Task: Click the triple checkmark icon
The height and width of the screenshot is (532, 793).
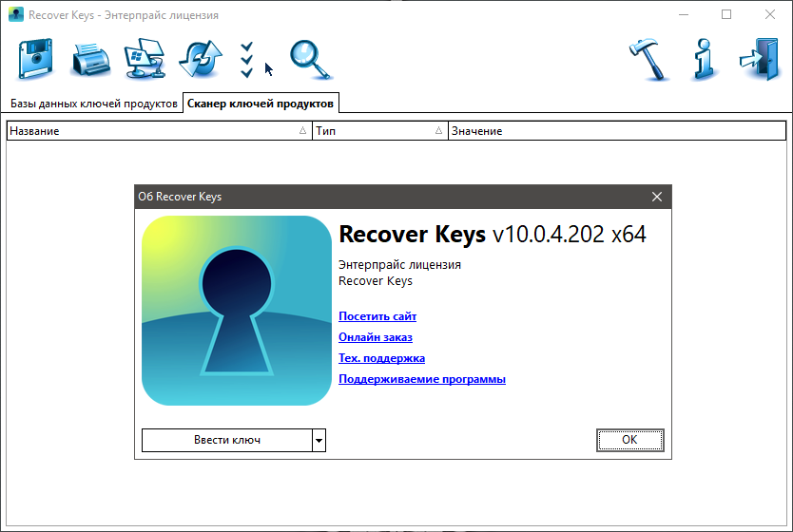Action: (x=247, y=60)
